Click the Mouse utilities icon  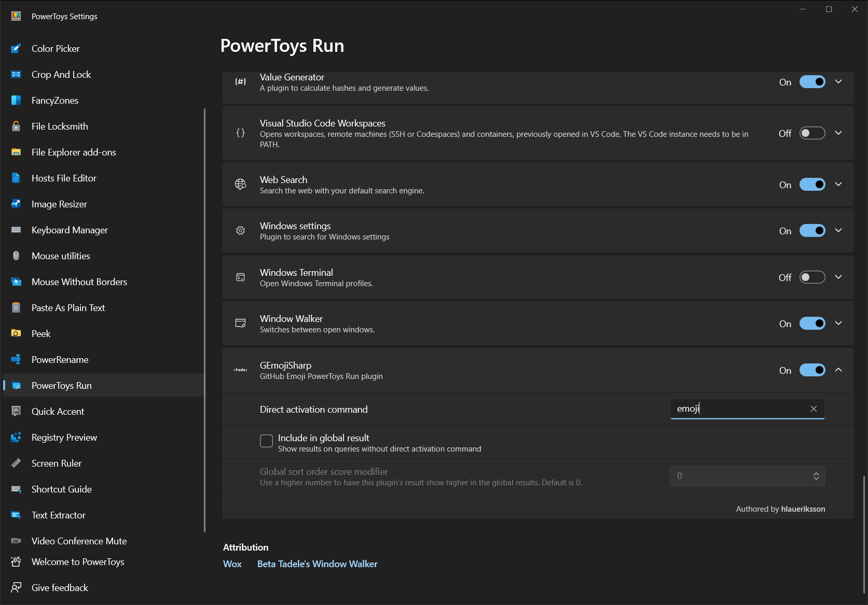coord(16,256)
